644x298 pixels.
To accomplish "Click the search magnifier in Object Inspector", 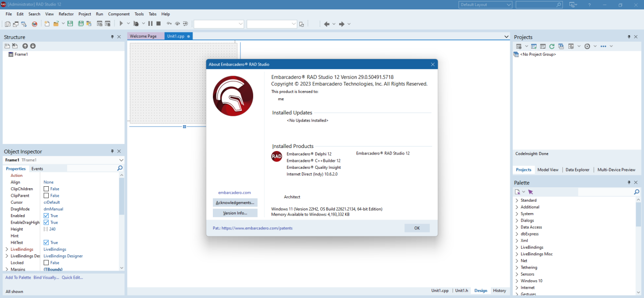I will [x=120, y=168].
